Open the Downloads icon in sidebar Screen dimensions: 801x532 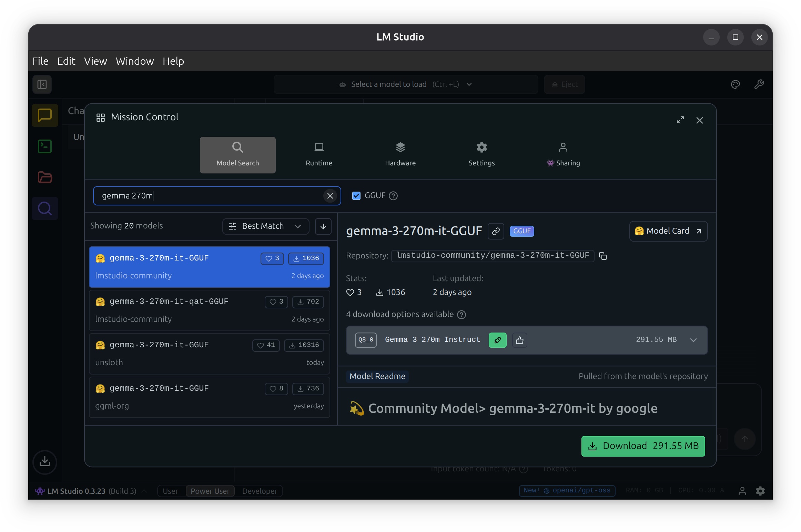[45, 461]
